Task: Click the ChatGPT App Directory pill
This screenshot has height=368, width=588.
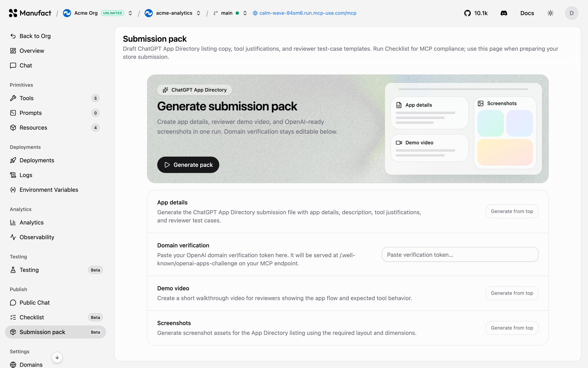Action: [x=194, y=90]
